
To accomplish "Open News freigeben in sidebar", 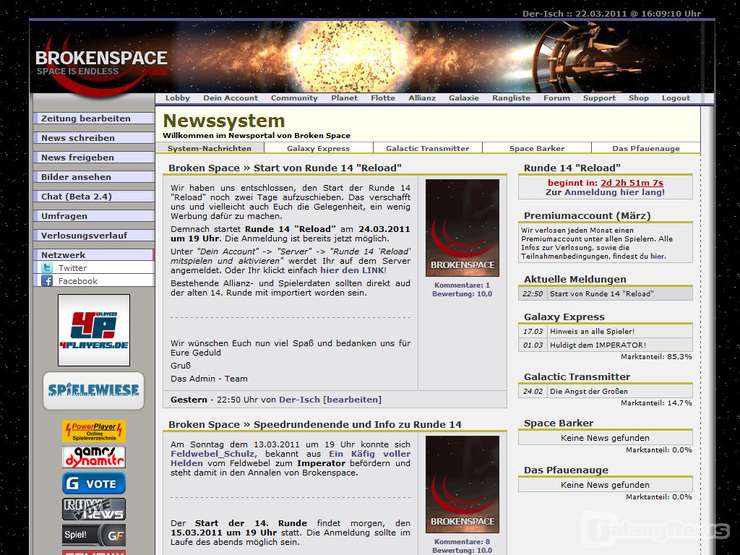I will pyautogui.click(x=93, y=157).
